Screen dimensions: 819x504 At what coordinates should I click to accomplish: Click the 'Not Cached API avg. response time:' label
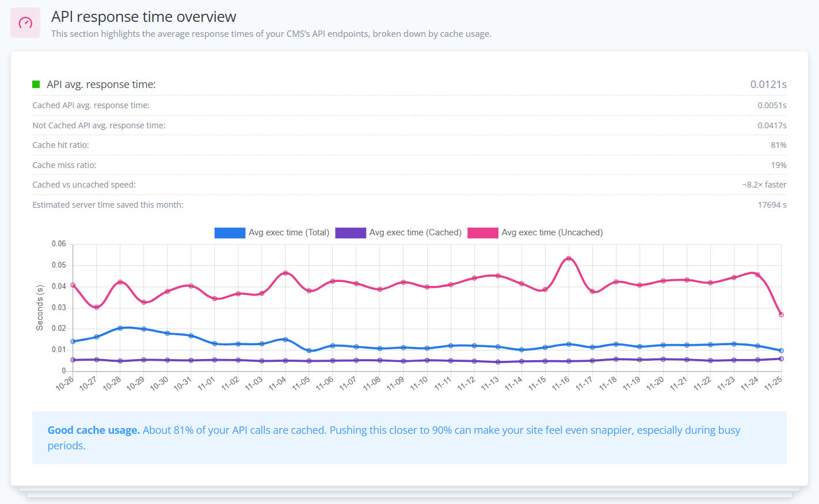pos(99,125)
